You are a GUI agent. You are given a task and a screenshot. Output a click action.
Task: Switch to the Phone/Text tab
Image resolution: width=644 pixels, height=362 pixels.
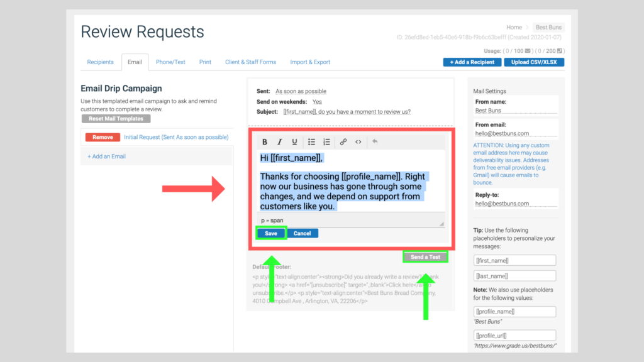point(170,62)
